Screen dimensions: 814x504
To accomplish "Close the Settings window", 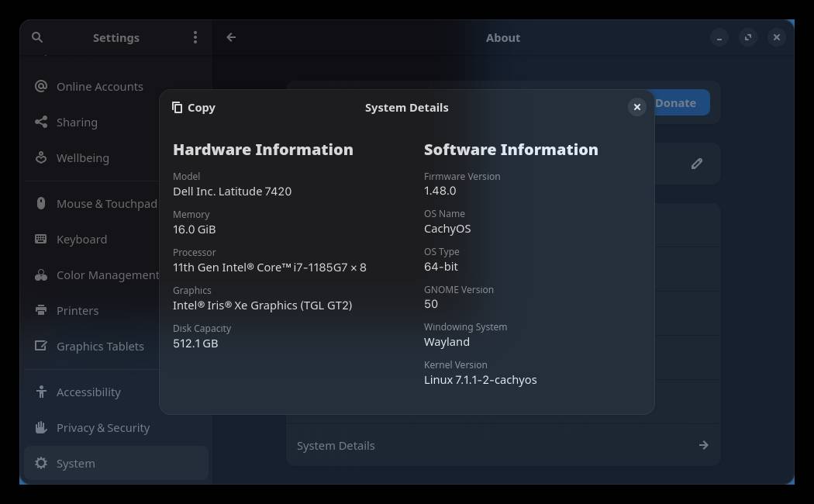I will 777,37.
